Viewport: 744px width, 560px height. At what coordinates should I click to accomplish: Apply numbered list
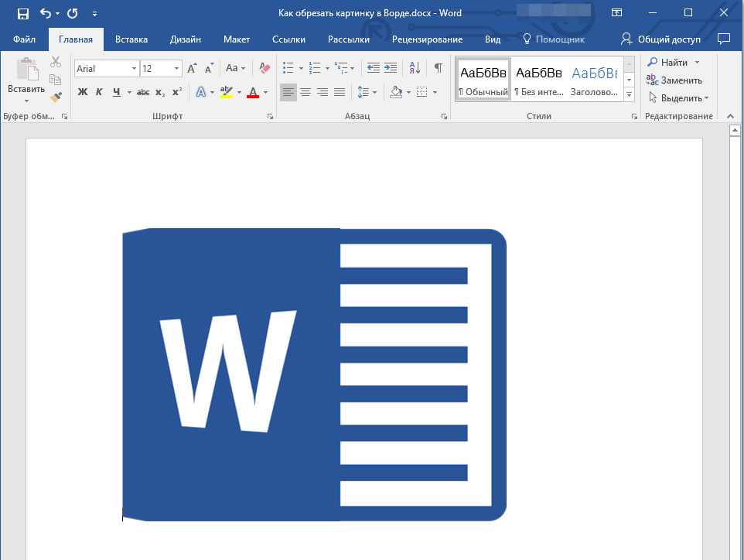point(314,68)
